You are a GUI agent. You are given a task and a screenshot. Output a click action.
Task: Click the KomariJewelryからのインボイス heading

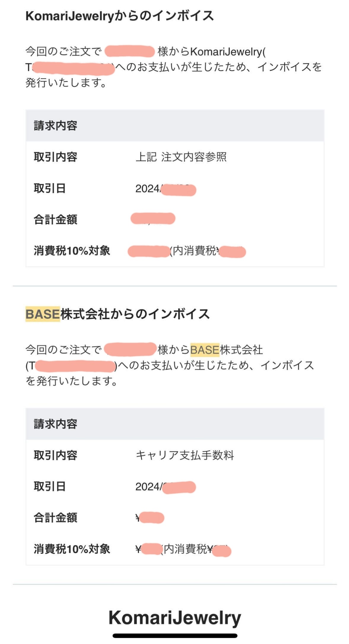[x=119, y=16]
